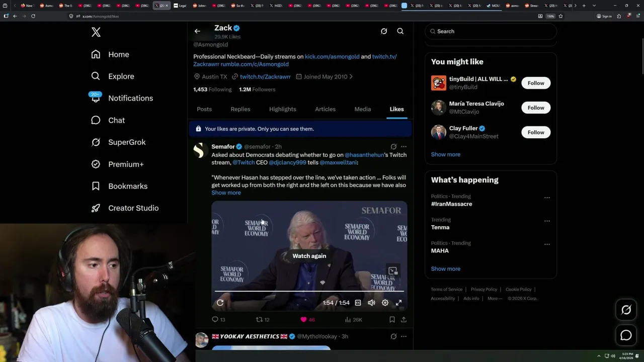Open Notifications in sidebar

pos(122,98)
